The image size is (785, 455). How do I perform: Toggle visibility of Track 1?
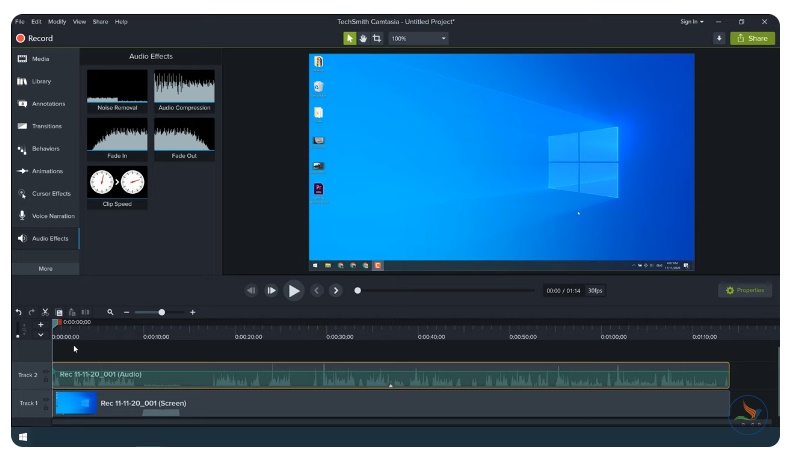pos(46,399)
